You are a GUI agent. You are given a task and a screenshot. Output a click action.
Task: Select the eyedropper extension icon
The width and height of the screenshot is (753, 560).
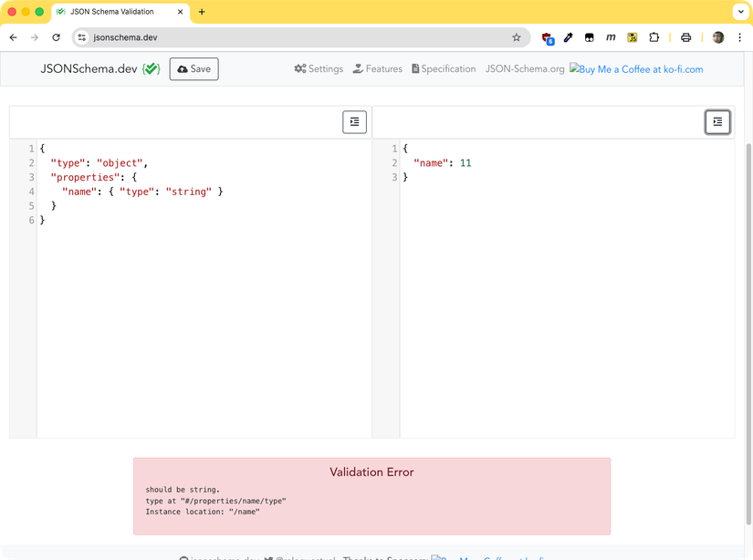(568, 37)
